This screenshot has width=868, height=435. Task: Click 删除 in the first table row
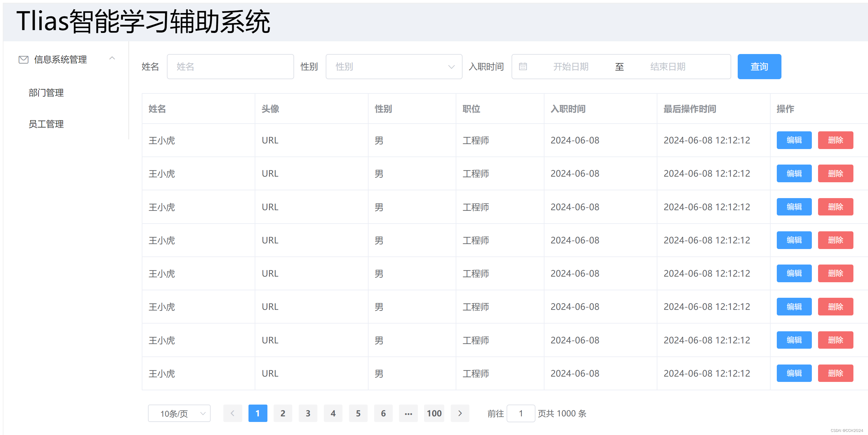pos(835,140)
